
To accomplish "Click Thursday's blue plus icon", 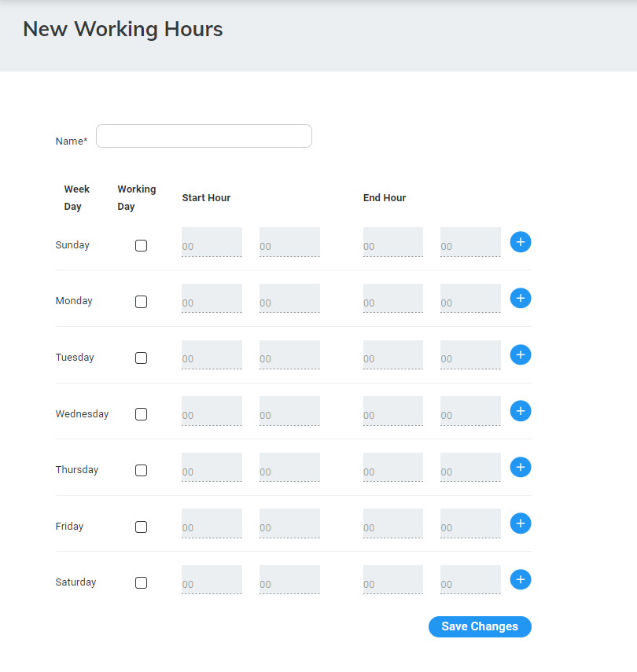I will [521, 468].
